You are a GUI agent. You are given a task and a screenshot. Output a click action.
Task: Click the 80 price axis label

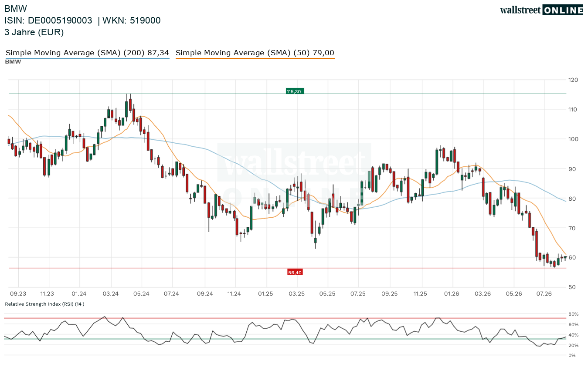coord(571,199)
